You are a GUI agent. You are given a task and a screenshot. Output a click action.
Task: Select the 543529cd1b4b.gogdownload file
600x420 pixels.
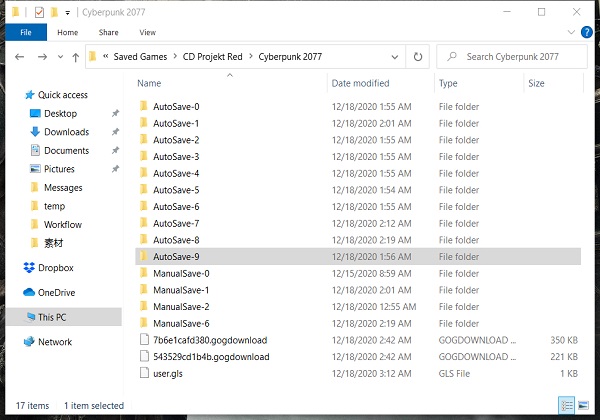tap(211, 357)
